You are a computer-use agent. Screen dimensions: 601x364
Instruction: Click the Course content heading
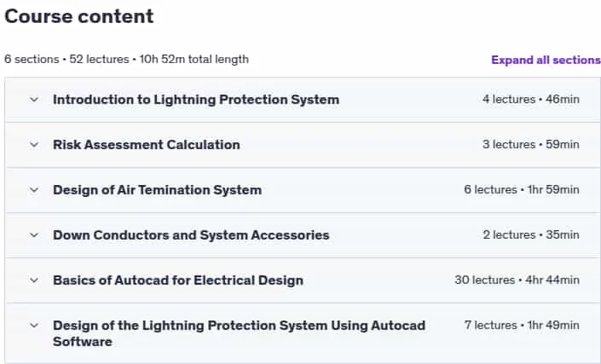(x=79, y=16)
